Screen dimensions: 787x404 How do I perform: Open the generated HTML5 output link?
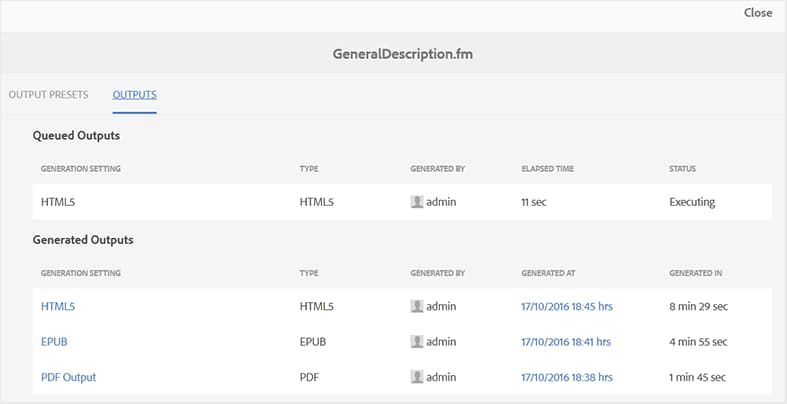(x=58, y=306)
